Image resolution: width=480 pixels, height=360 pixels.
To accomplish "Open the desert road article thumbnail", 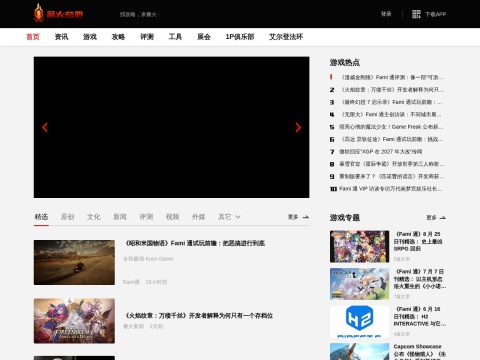I will (74, 262).
